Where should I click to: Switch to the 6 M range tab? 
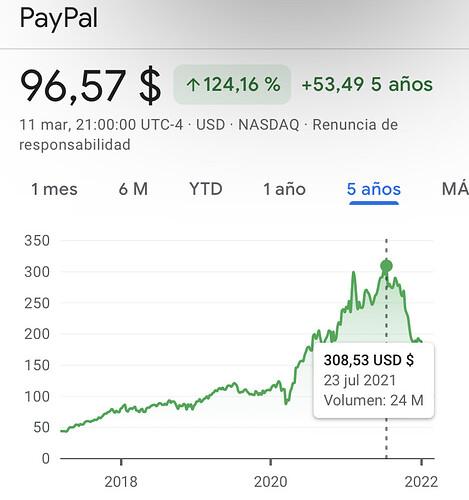pos(133,189)
